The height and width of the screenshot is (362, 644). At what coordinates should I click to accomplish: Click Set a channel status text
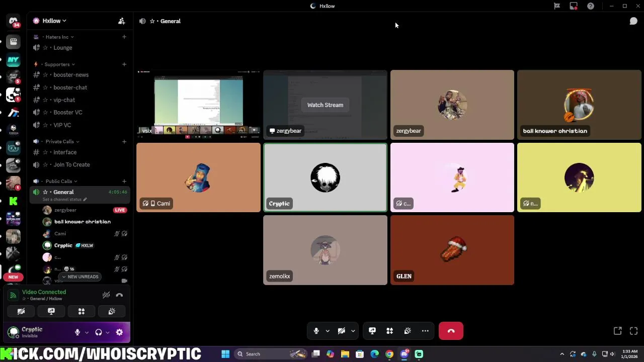click(x=64, y=200)
